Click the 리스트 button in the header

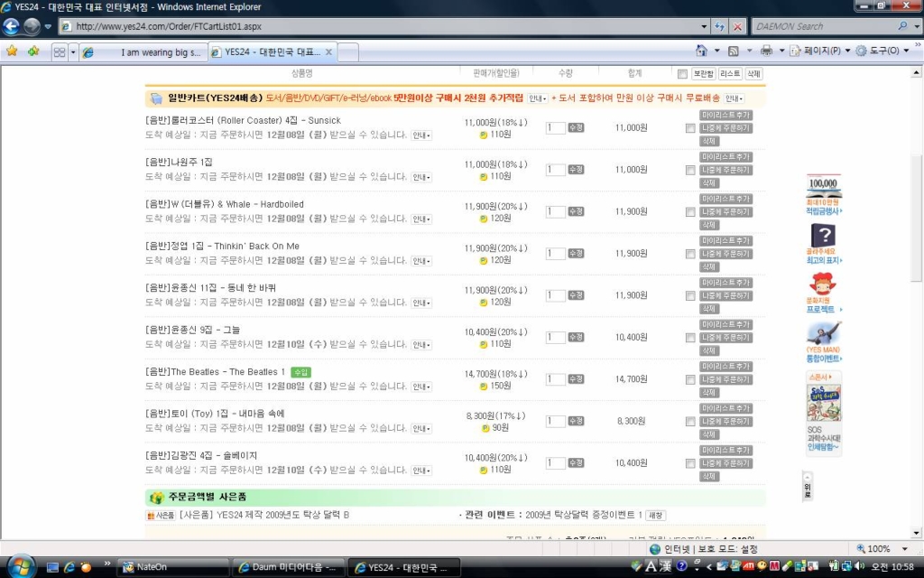pos(729,74)
